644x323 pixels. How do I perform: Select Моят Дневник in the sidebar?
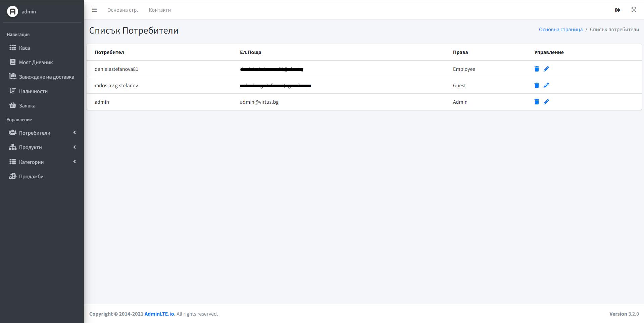tap(36, 62)
